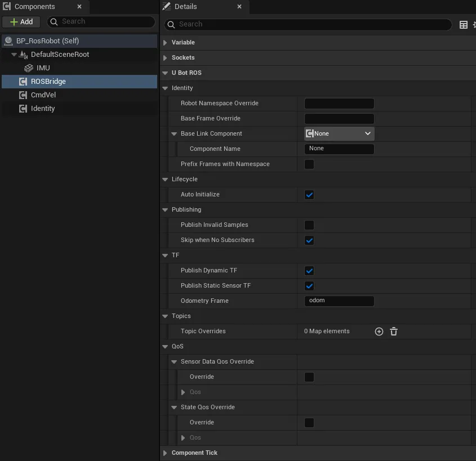Click the DefaultSceneRoot scene component icon
This screenshot has height=461, width=476.
[23, 55]
